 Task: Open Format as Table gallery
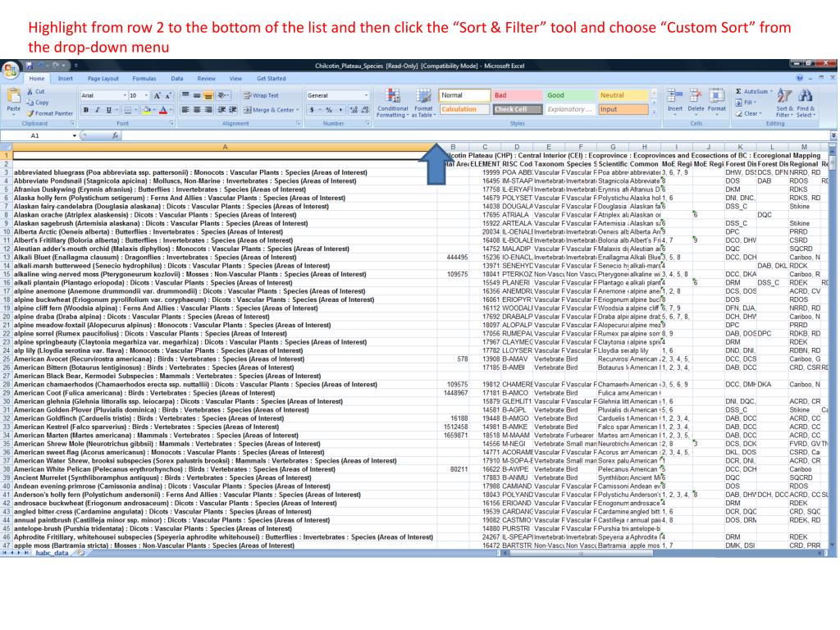pos(423,103)
